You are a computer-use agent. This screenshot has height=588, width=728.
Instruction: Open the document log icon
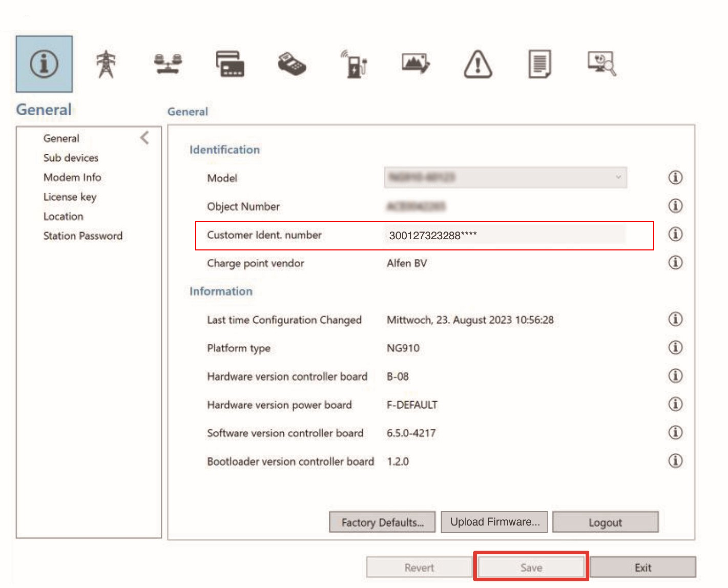point(540,64)
